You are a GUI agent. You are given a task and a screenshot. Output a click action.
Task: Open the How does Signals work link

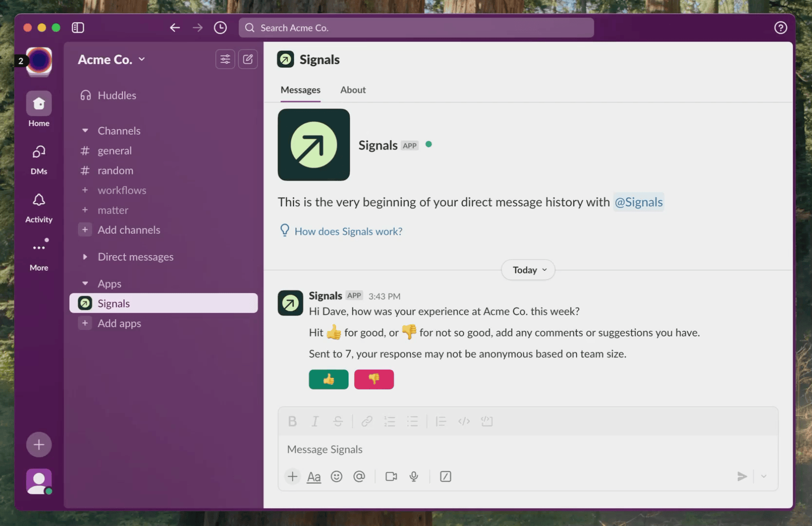[x=348, y=231]
